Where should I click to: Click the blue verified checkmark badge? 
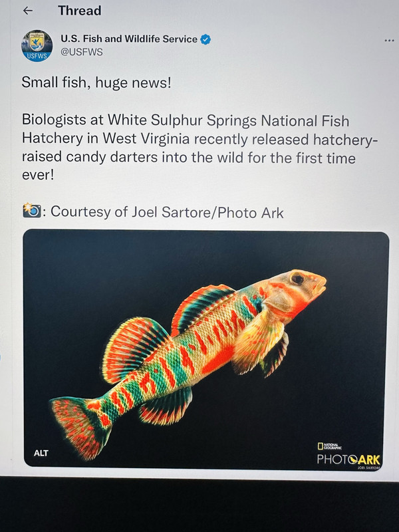click(x=205, y=39)
